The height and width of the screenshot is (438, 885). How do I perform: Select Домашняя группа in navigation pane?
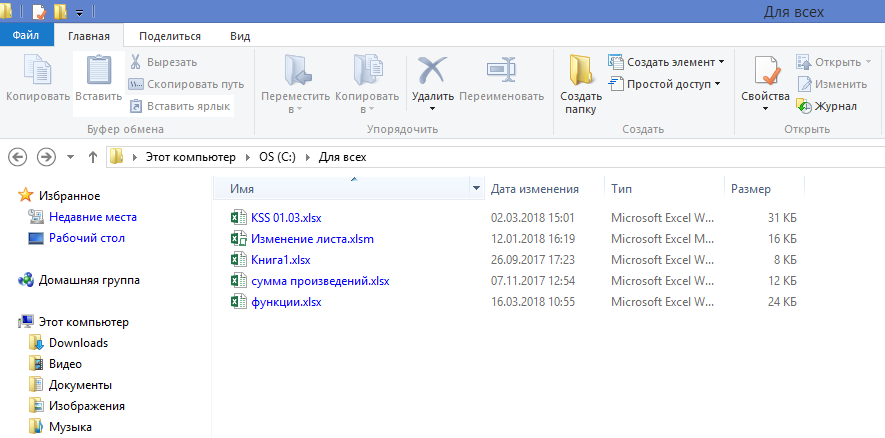click(89, 280)
